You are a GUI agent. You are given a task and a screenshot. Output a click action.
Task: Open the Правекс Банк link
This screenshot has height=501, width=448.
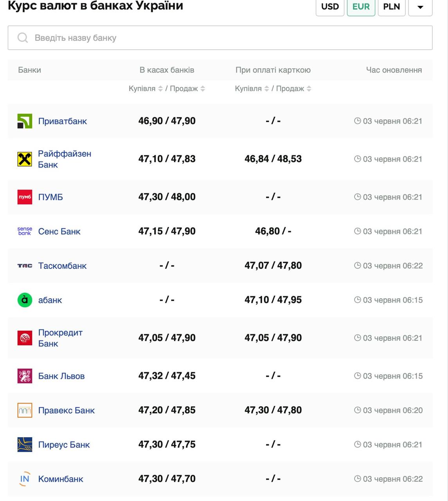click(x=67, y=411)
